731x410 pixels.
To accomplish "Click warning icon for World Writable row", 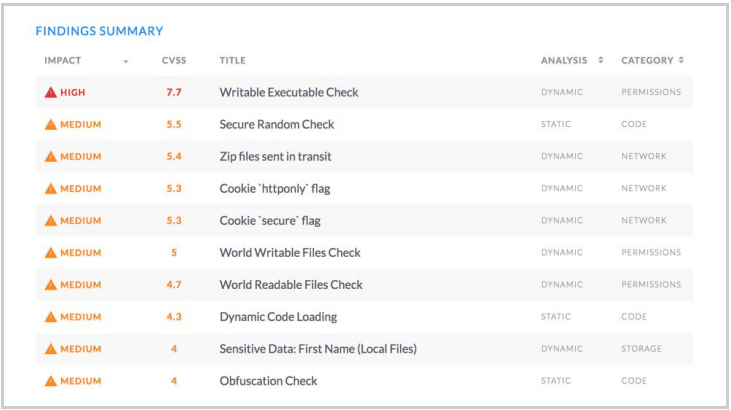I will [50, 253].
